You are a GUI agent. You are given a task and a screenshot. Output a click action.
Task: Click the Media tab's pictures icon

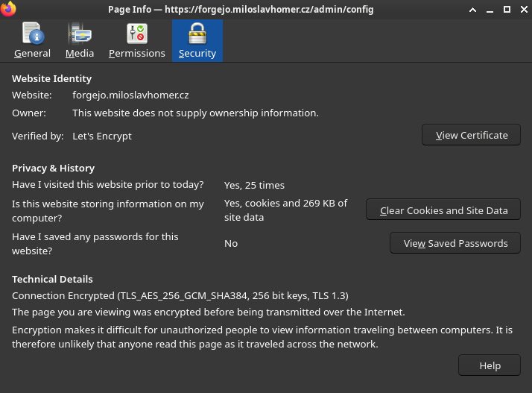(80, 34)
